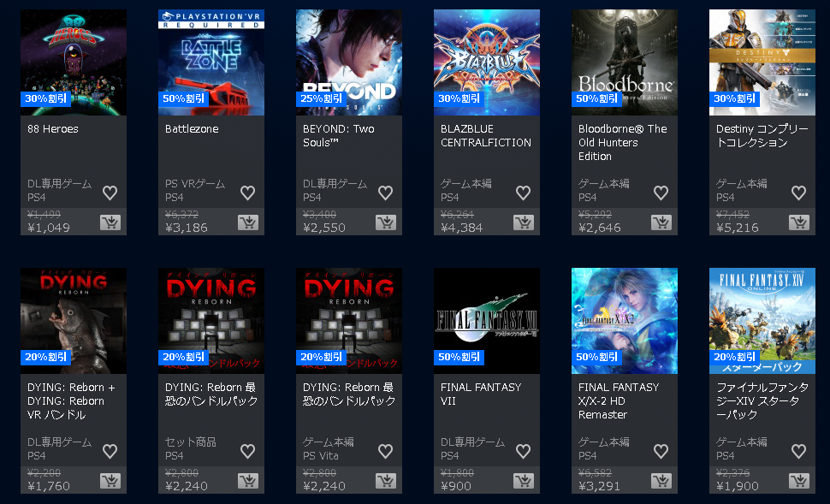Add BLAZBLUE CENTRALFICTION to the cart

(x=524, y=222)
